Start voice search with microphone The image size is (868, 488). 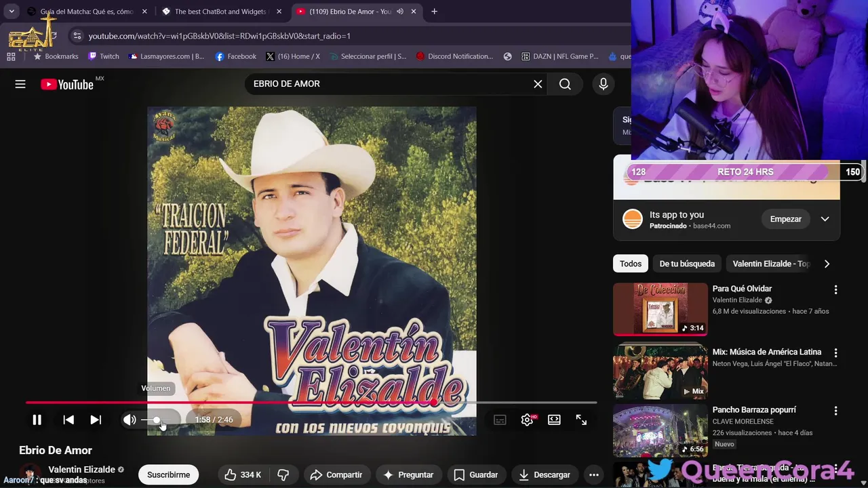(603, 84)
